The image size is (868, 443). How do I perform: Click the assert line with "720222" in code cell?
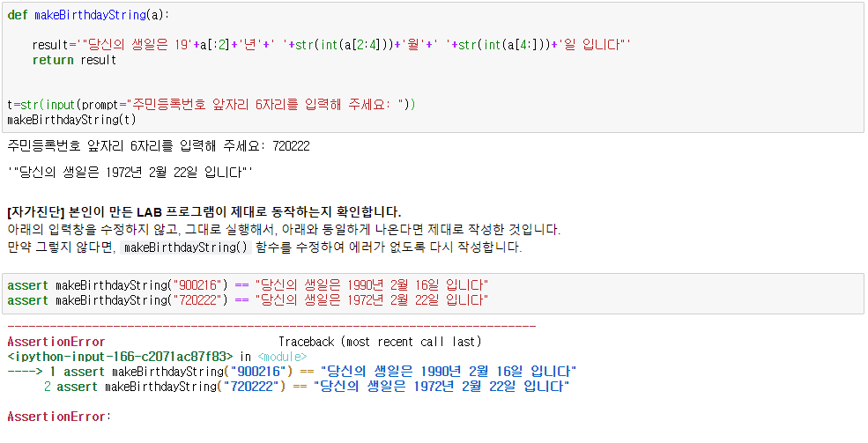248,300
